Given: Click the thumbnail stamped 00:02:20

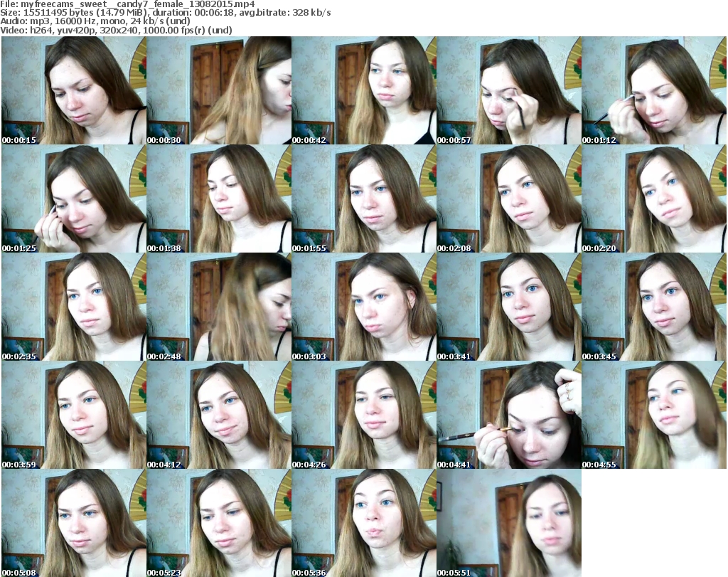Looking at the screenshot, I should coord(654,198).
